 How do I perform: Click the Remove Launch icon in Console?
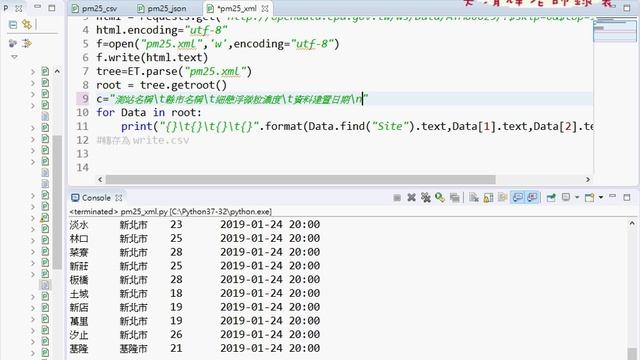click(411, 198)
